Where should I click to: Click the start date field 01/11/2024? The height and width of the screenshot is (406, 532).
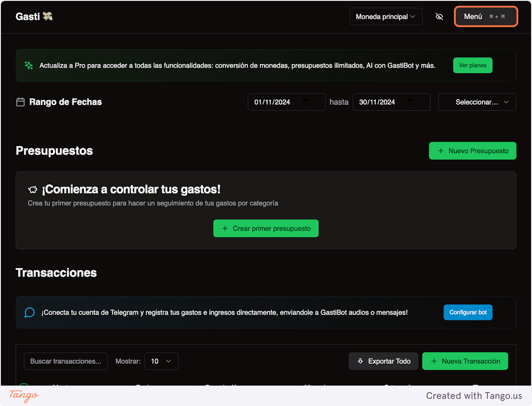pos(272,102)
